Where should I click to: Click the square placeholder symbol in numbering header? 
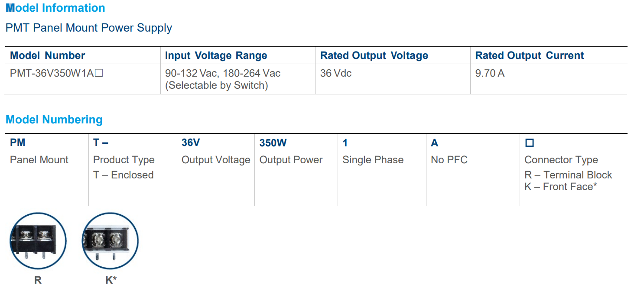coord(529,143)
